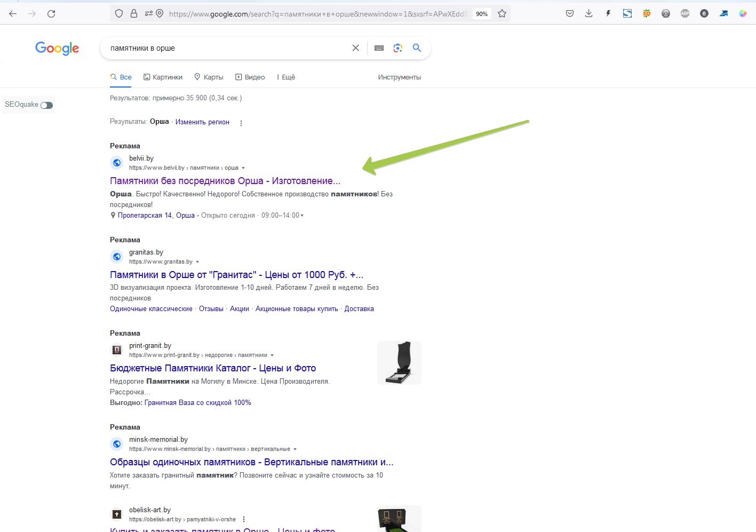The width and height of the screenshot is (756, 532).
Task: Click the browser address bar URL
Action: coord(318,14)
